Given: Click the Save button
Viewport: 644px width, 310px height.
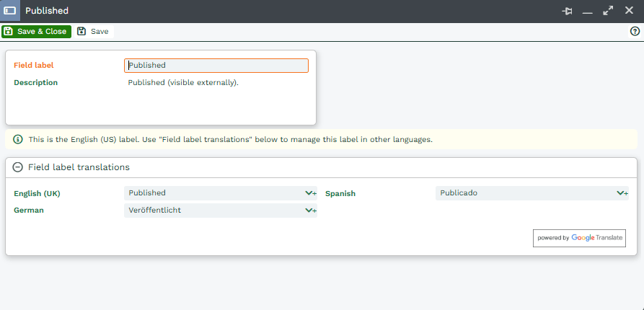Looking at the screenshot, I should tap(94, 32).
